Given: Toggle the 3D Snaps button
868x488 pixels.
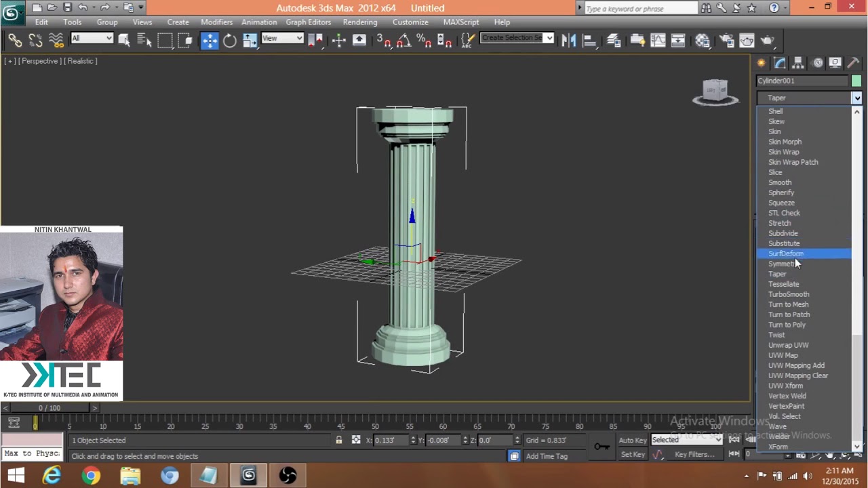Looking at the screenshot, I should 383,41.
